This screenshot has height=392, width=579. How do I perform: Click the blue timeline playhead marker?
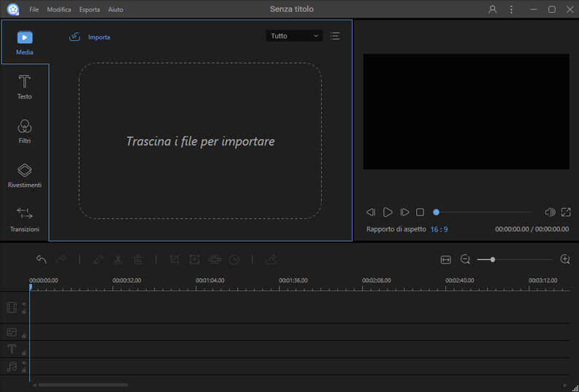click(x=31, y=287)
